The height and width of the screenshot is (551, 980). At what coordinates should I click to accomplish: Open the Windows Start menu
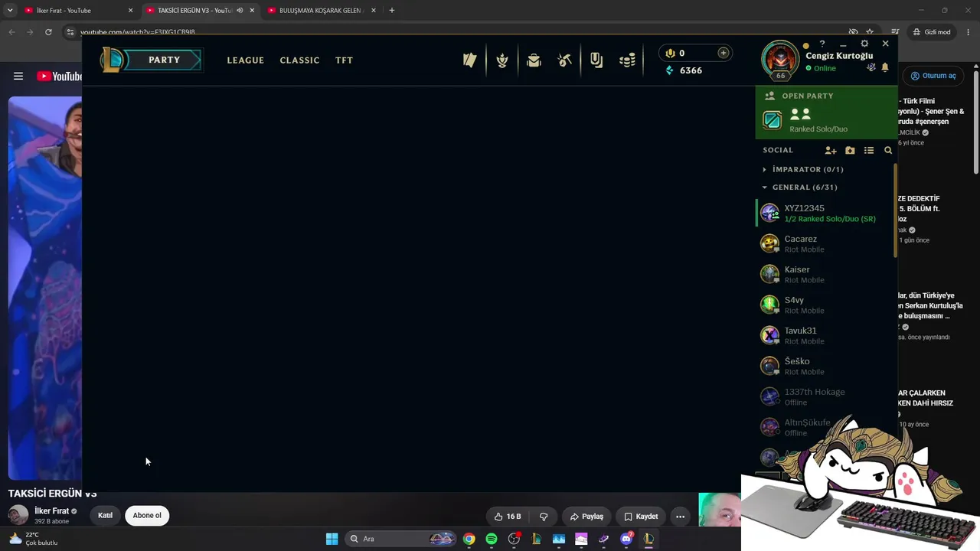pyautogui.click(x=332, y=539)
